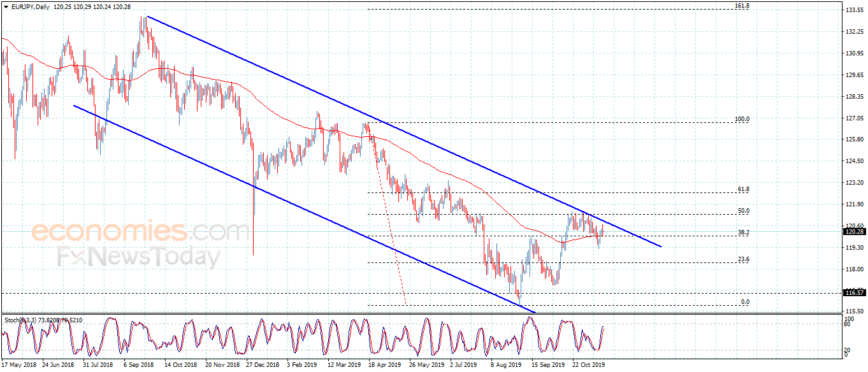868x372 pixels.
Task: Click the economies.com watermark link
Action: [x=141, y=231]
